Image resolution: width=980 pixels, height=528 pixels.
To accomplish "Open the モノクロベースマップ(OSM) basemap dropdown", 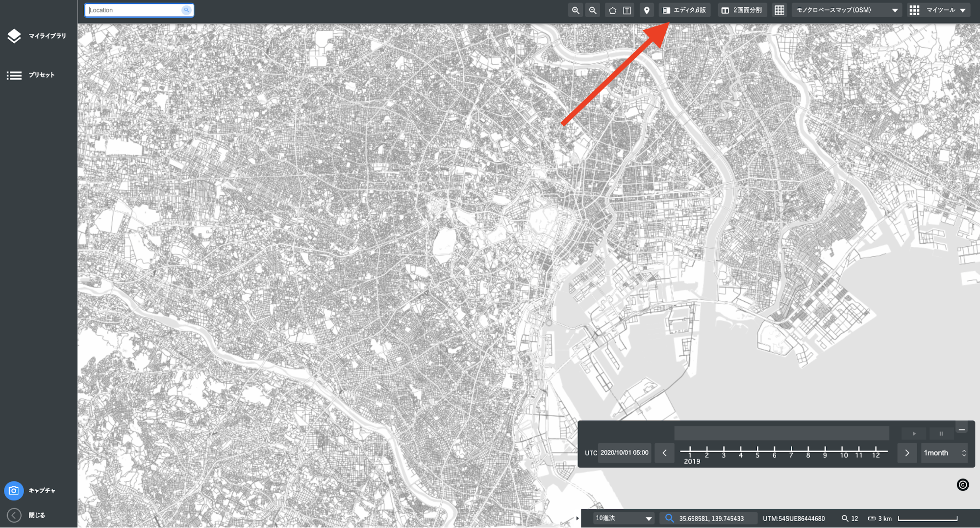I will 847,10.
